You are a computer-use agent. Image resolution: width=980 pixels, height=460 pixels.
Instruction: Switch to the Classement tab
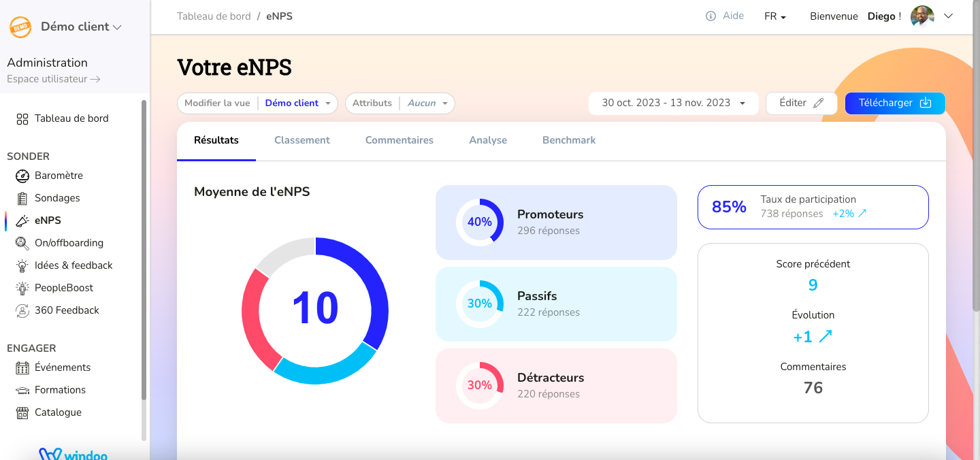coord(302,140)
